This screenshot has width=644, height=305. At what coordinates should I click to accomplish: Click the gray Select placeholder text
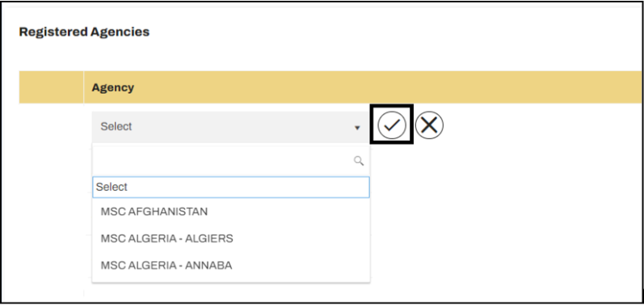(x=116, y=126)
